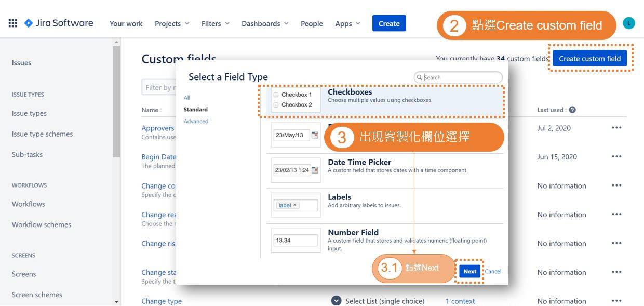Remove the label tag via its x

coord(295,205)
